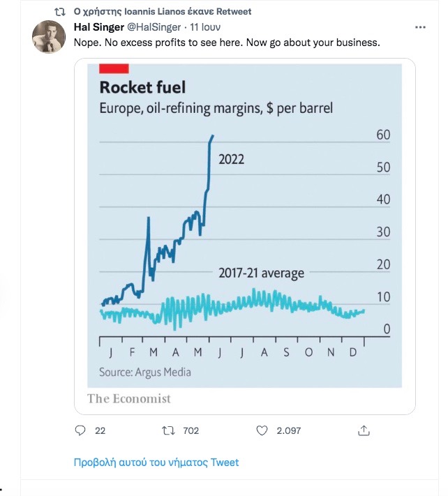
Task: Click 'Προβολή αυτού του νήματος Tweet' link
Action: [x=156, y=463]
